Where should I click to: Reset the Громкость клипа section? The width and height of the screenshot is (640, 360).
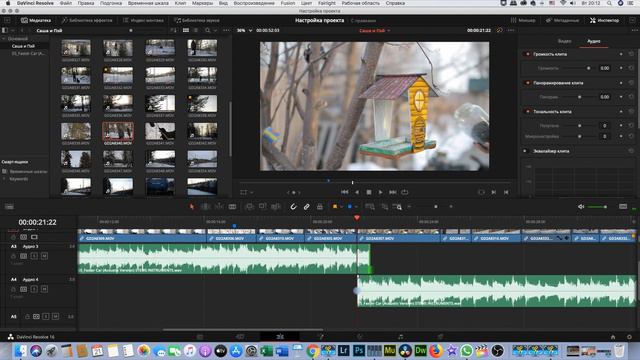tap(631, 54)
